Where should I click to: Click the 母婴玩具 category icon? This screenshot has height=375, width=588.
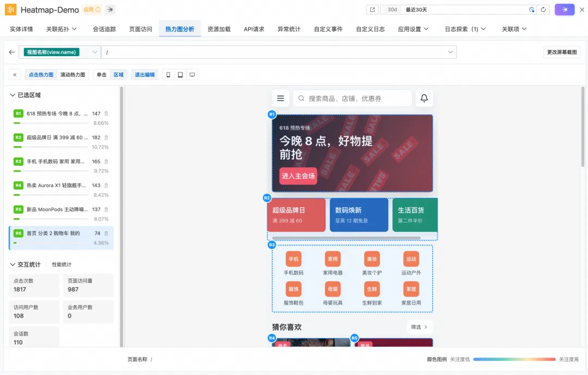333,289
